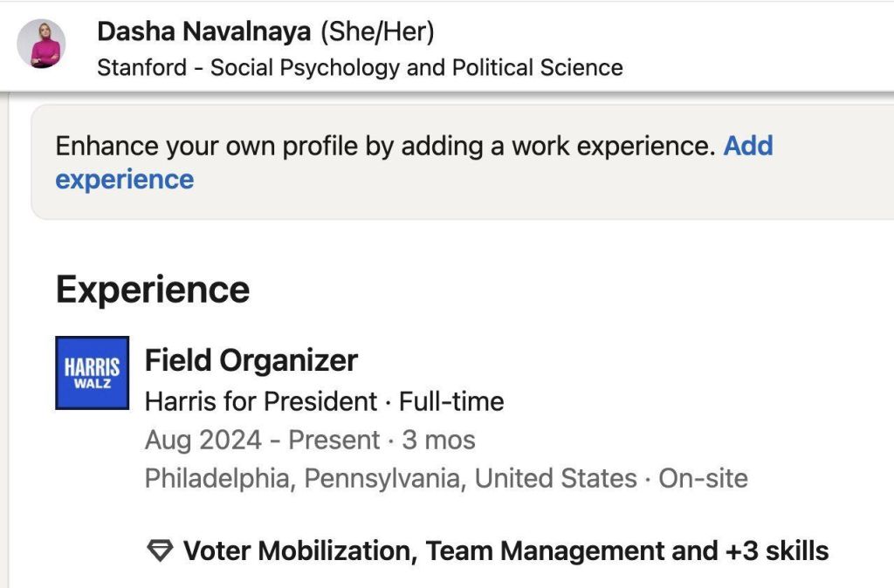894x588 pixels.
Task: Click the "Enhance your own profile" banner text
Action: (384, 146)
